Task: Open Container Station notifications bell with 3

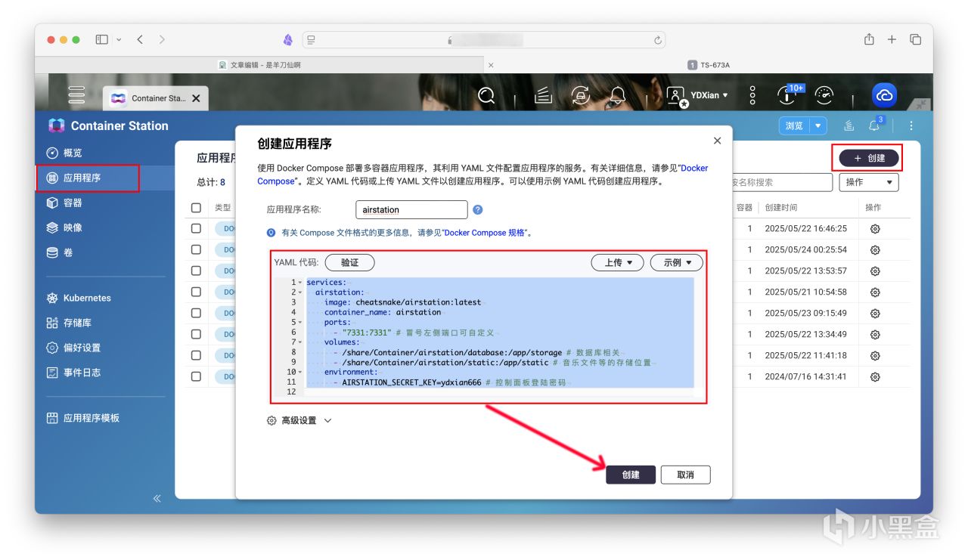Action: pyautogui.click(x=875, y=125)
